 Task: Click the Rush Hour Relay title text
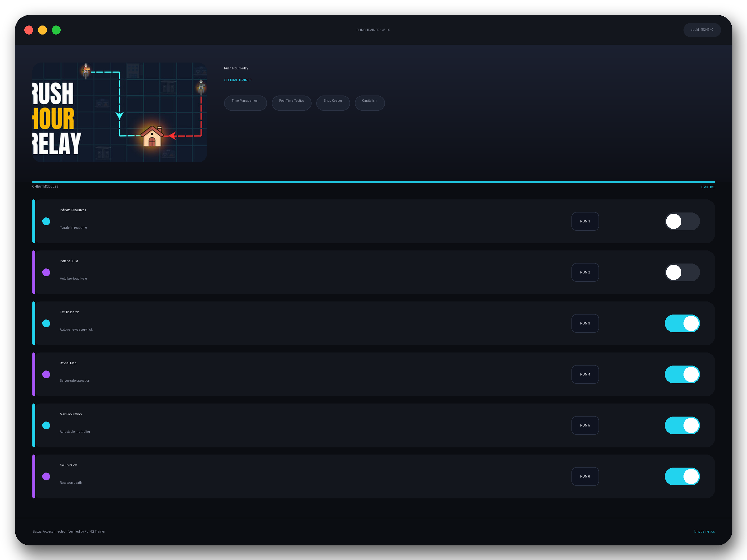tap(236, 68)
